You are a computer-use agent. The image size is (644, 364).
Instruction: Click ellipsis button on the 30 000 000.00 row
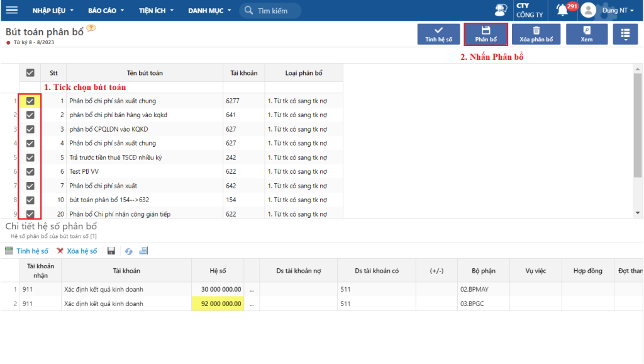(252, 290)
